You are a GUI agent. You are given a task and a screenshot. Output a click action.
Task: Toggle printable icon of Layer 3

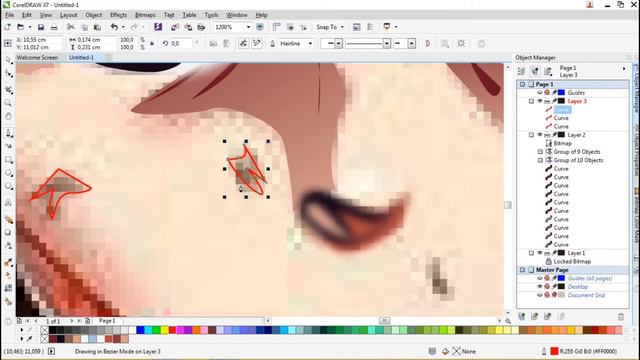click(547, 101)
